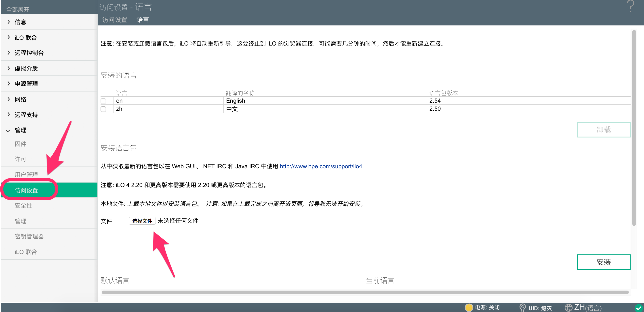Image resolution: width=644 pixels, height=312 pixels.
Task: Open 用户管理 in the sidebar
Action: tap(49, 175)
